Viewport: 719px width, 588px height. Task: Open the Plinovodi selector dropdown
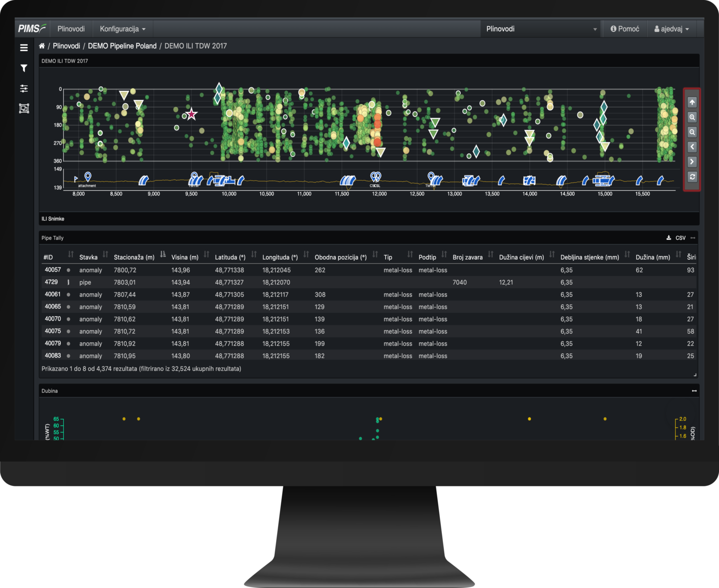[x=540, y=29]
